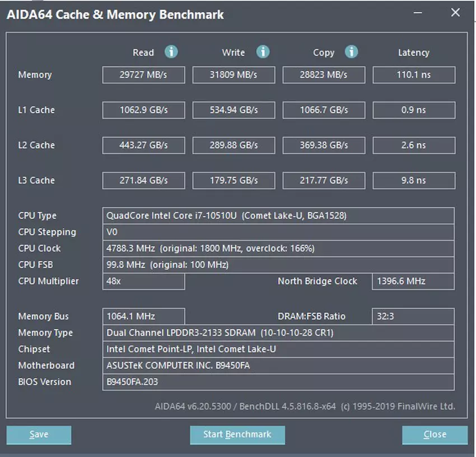Click the Memory Write result box

point(234,75)
